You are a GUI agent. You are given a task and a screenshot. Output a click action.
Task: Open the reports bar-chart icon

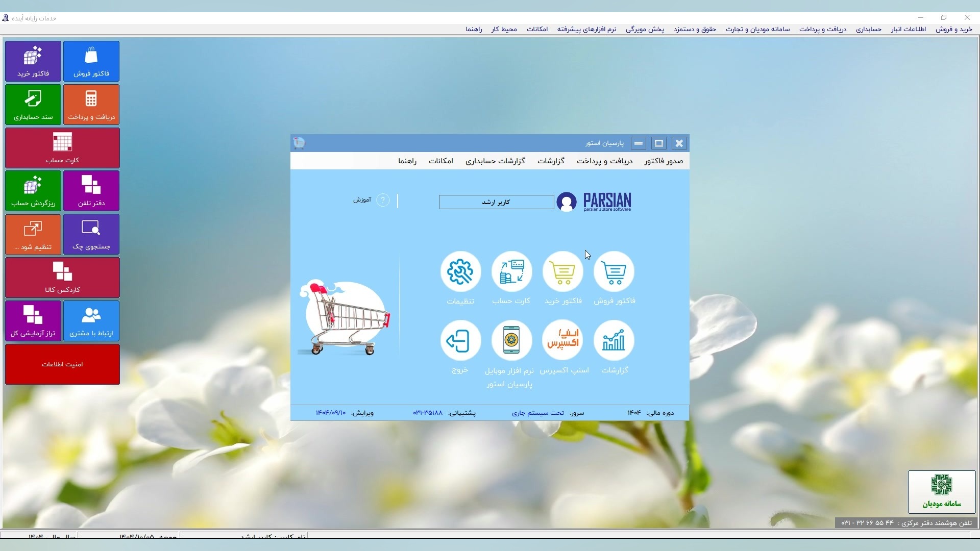point(614,341)
